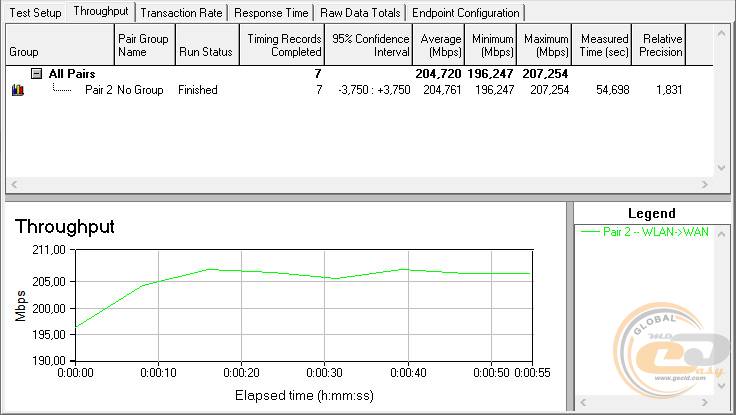Click the Maximum (Mbps) column header
Image resolution: width=736 pixels, height=415 pixels.
(546, 45)
